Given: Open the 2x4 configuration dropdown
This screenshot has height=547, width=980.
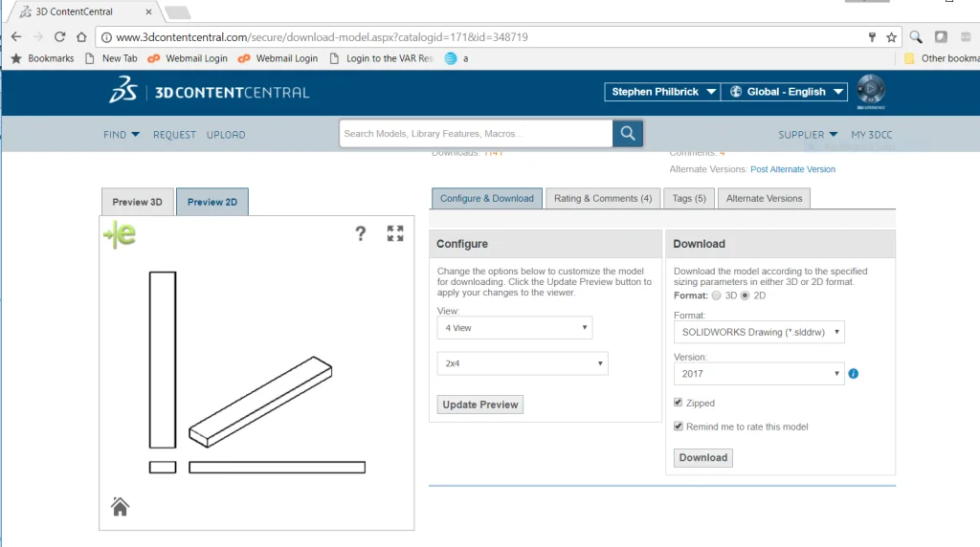Looking at the screenshot, I should pos(523,363).
